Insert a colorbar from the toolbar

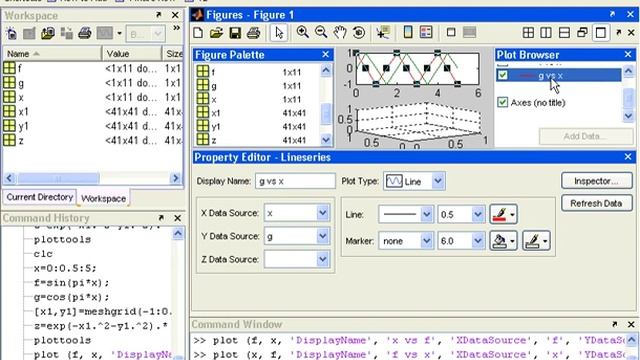point(408,32)
